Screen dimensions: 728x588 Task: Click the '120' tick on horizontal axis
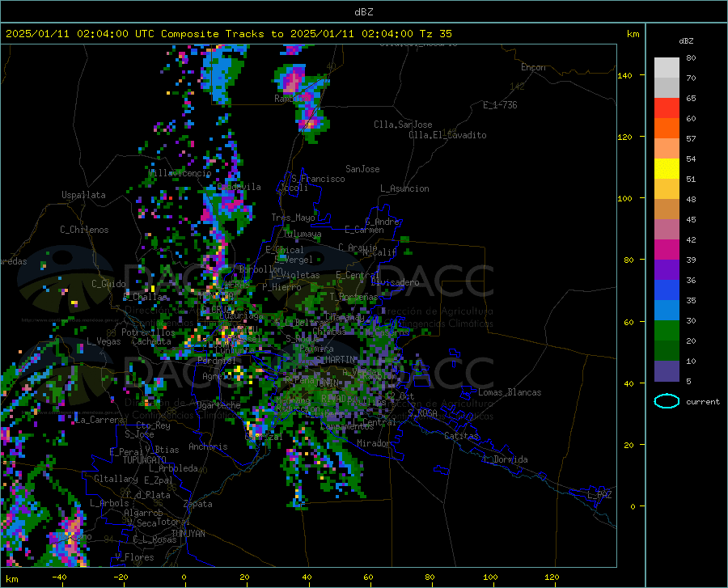click(552, 577)
